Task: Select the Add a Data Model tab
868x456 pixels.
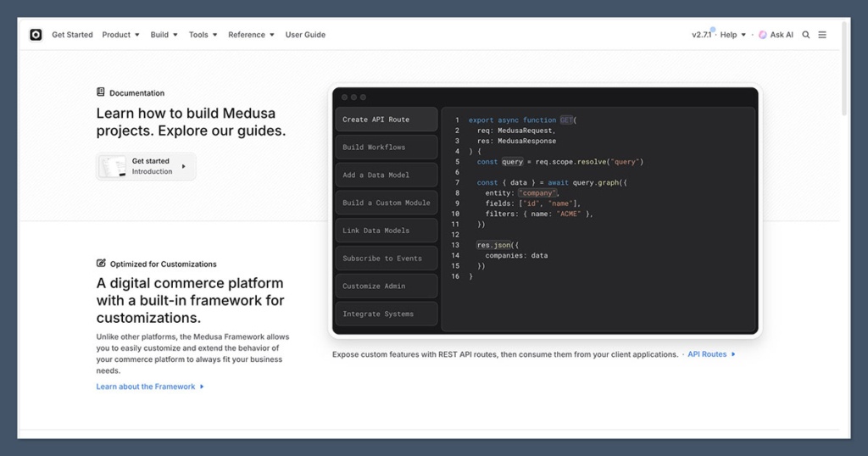Action: tap(387, 175)
